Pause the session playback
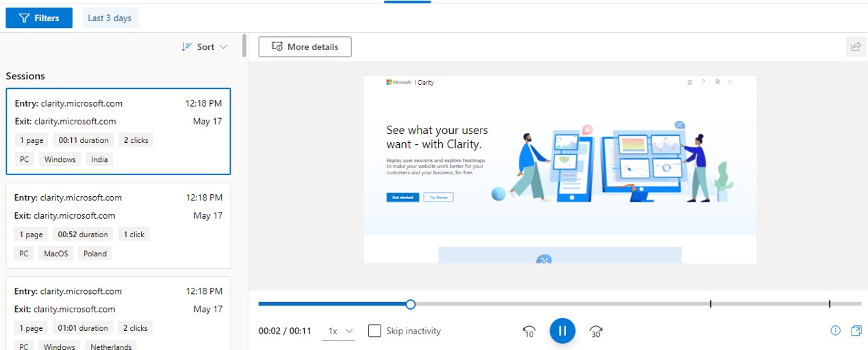The image size is (868, 350). coord(562,331)
